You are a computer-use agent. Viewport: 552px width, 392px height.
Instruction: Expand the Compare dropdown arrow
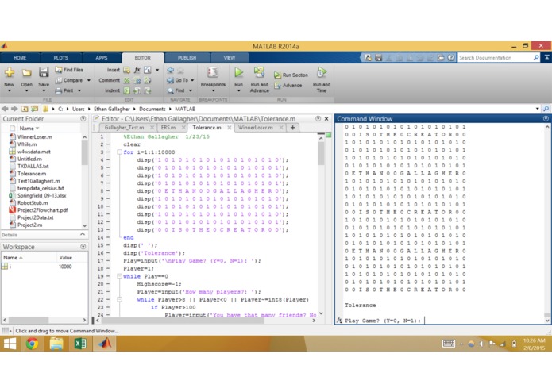pos(89,80)
